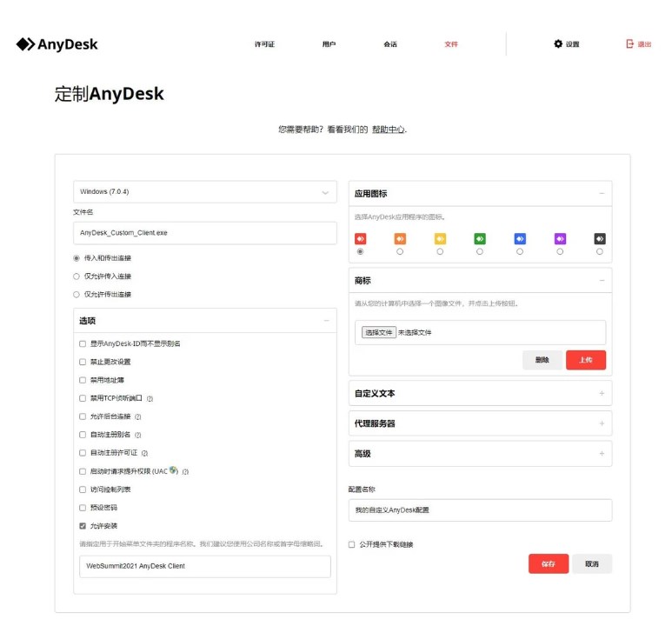672x626 pixels.
Task: Click the red 保存 button
Action: tap(548, 563)
